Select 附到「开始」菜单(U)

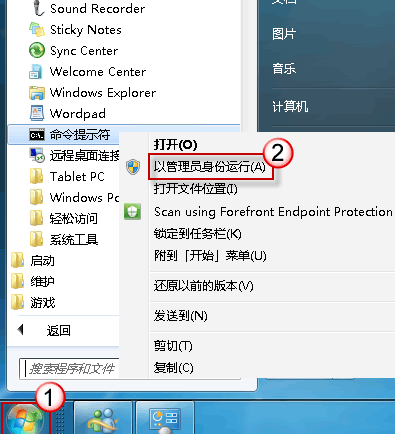pyautogui.click(x=210, y=256)
